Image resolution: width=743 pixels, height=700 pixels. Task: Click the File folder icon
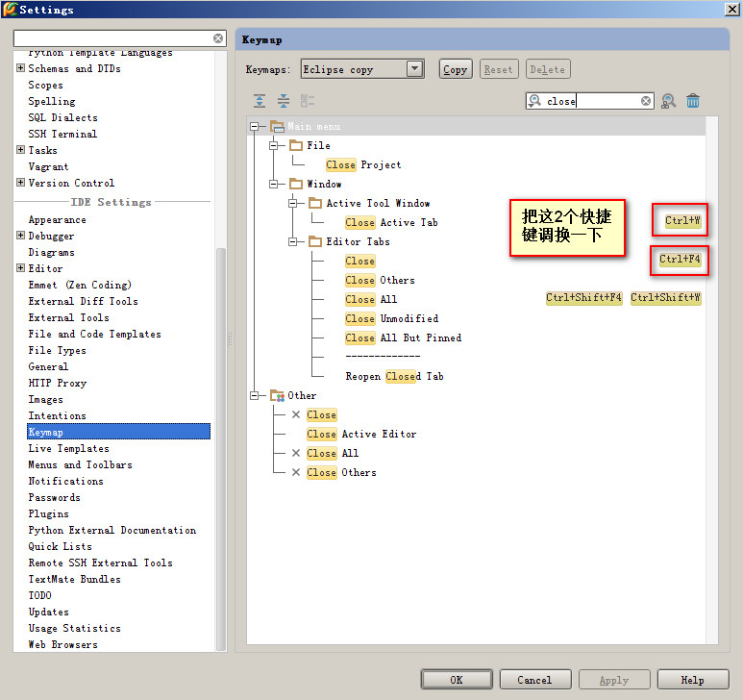(x=296, y=145)
